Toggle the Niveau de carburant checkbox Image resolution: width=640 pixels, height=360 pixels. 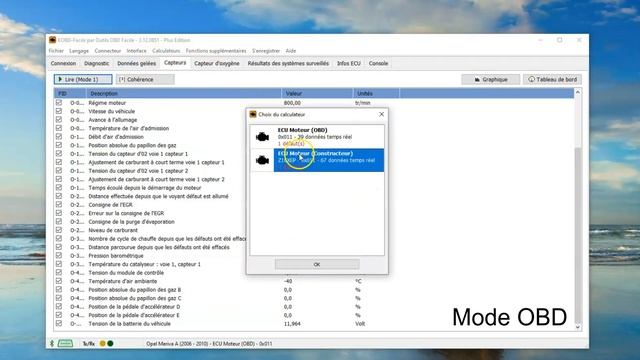click(x=59, y=230)
